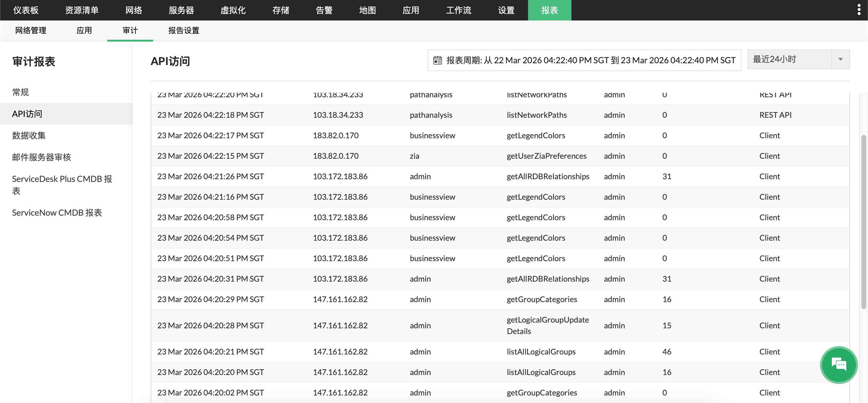
Task: Open the vertical three-dot more menu
Action: pyautogui.click(x=859, y=10)
